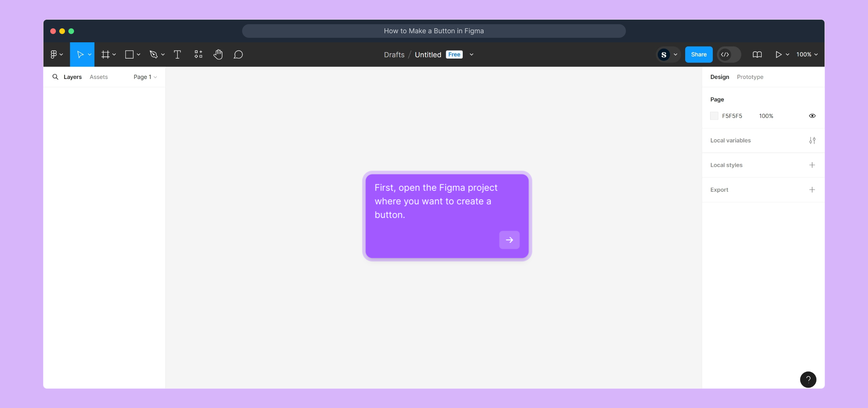Click the blue Share button
The height and width of the screenshot is (408, 868).
[x=698, y=54]
